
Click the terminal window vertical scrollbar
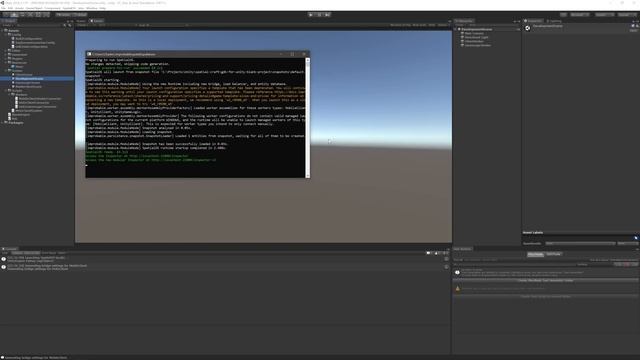(x=308, y=118)
